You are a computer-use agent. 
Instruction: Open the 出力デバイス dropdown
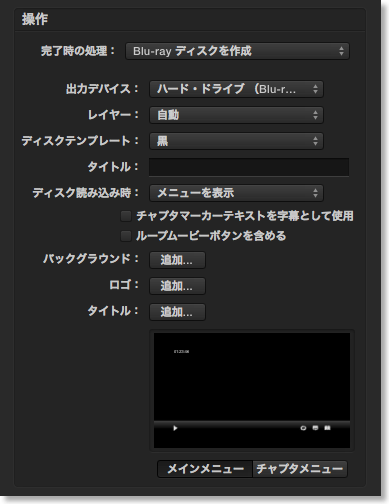[236, 89]
